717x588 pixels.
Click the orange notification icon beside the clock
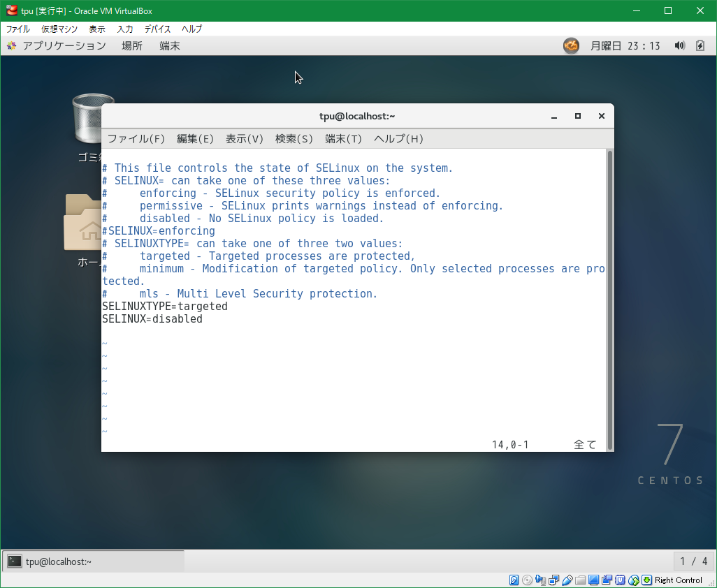[x=571, y=46]
